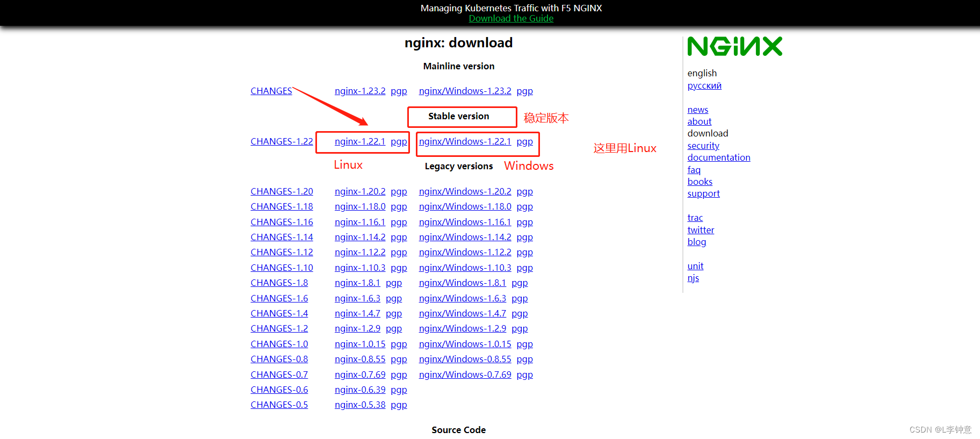Open CHANGES-1.2 changelog
The image size is (980, 439).
(x=279, y=328)
